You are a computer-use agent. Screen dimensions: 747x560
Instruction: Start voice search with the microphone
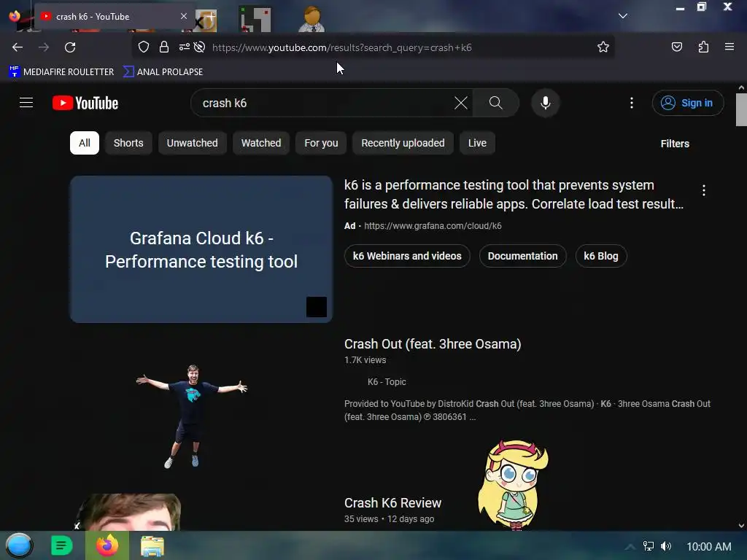pyautogui.click(x=546, y=103)
